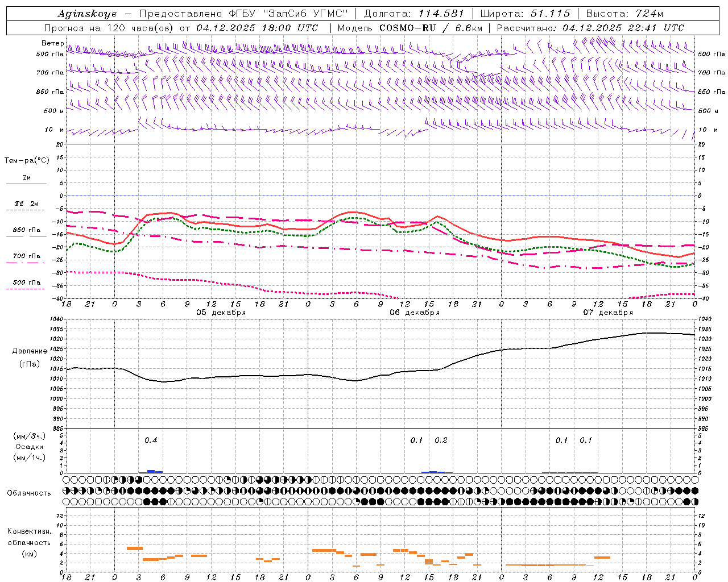This screenshot has width=728, height=582.
Task: Click the model label "COSMO-RU / 6.6км"
Action: click(431, 28)
